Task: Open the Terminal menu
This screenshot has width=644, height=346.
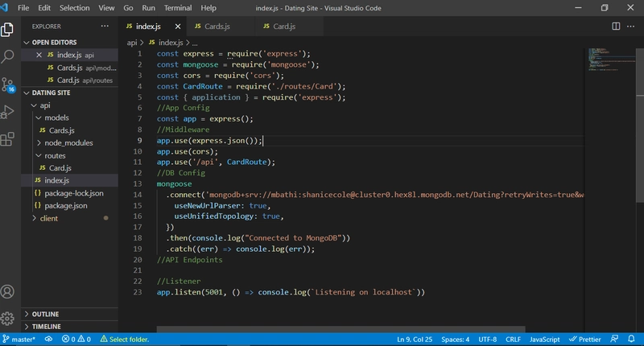Action: tap(178, 8)
